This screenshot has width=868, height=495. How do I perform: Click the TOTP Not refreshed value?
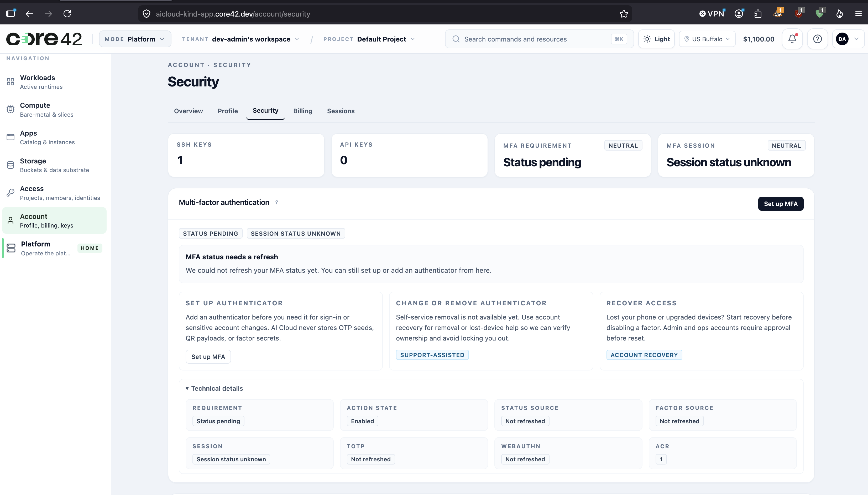(x=371, y=459)
